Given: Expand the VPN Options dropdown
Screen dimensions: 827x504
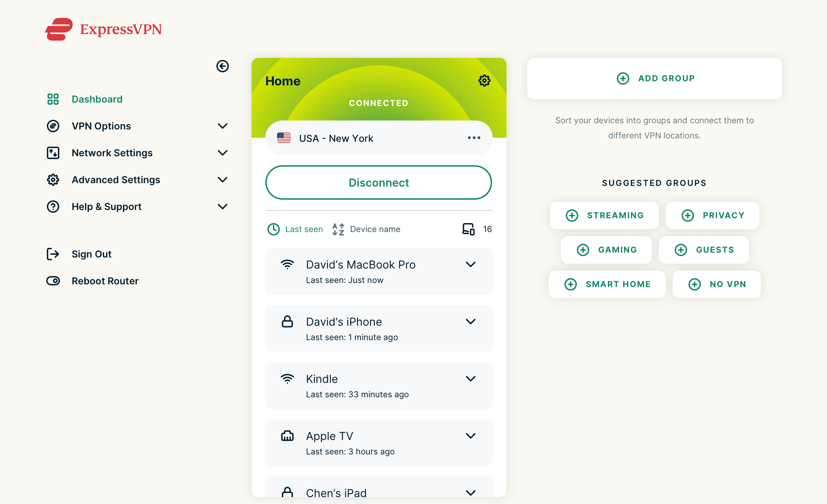Looking at the screenshot, I should [222, 126].
